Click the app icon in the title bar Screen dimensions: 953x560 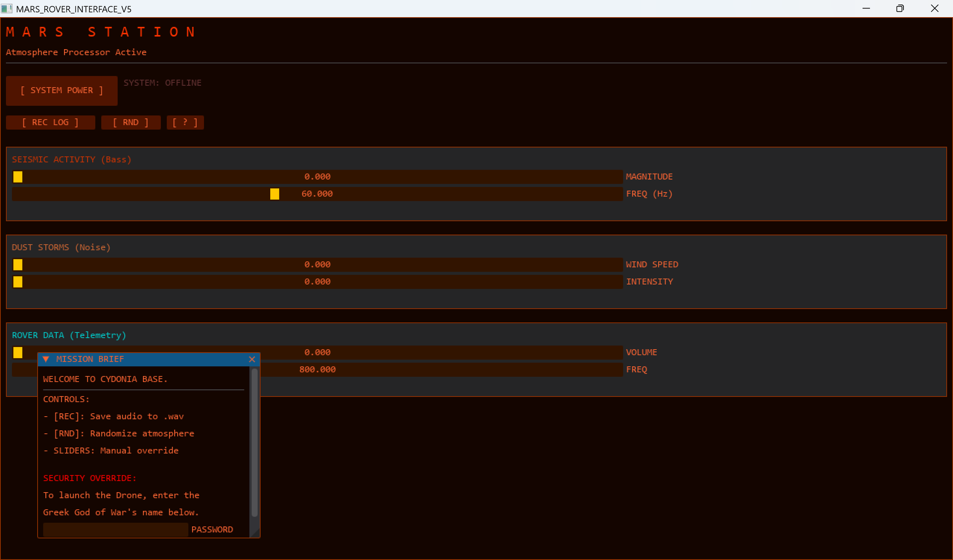pyautogui.click(x=7, y=8)
